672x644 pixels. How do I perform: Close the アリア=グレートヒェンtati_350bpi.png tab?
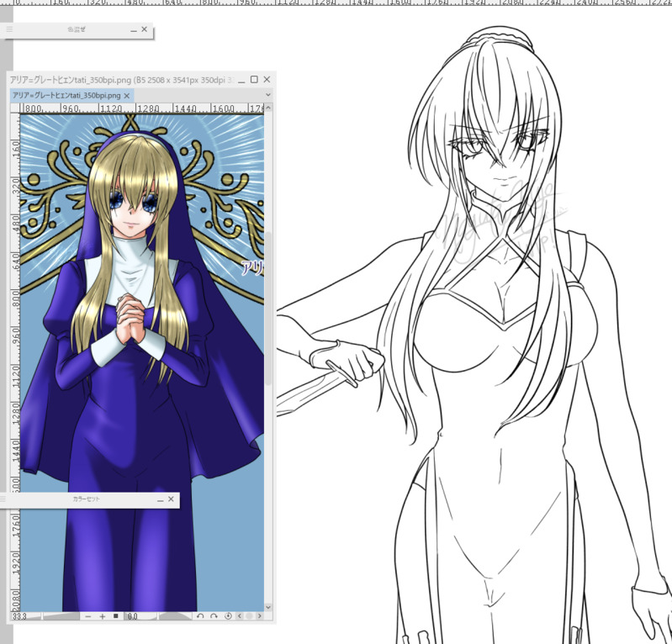coord(126,96)
